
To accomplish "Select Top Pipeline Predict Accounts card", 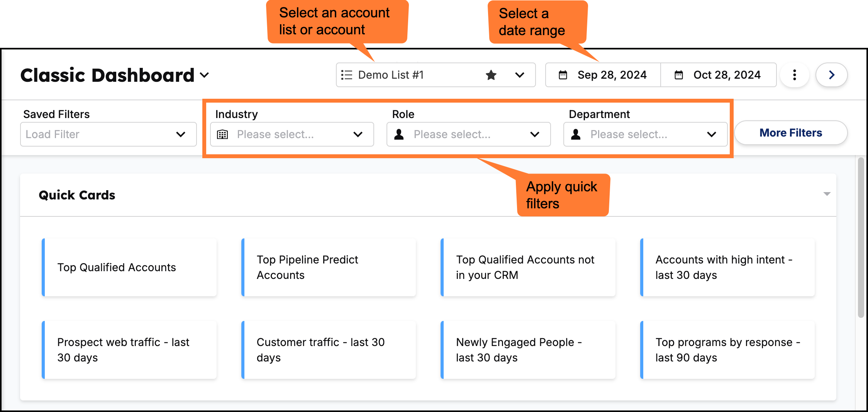I will (x=329, y=267).
